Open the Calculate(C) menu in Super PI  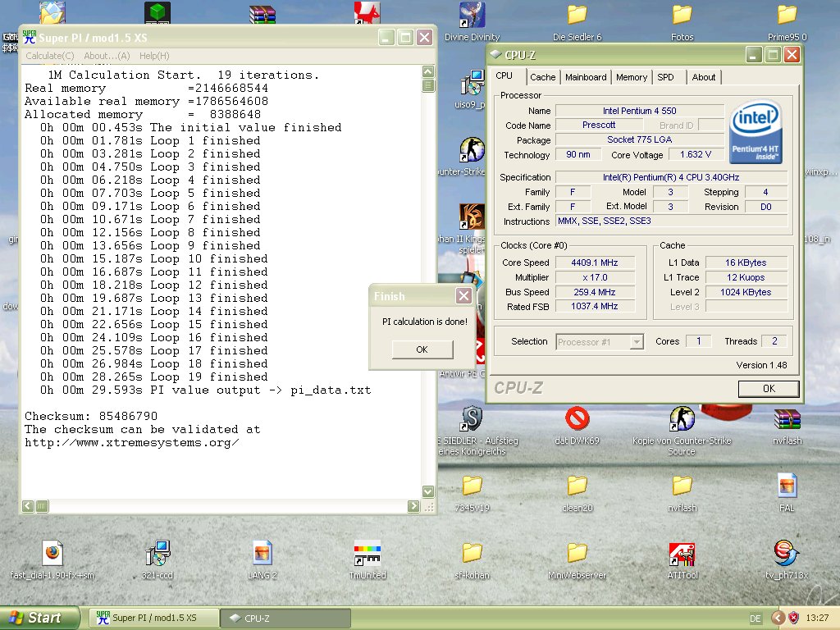coord(50,56)
